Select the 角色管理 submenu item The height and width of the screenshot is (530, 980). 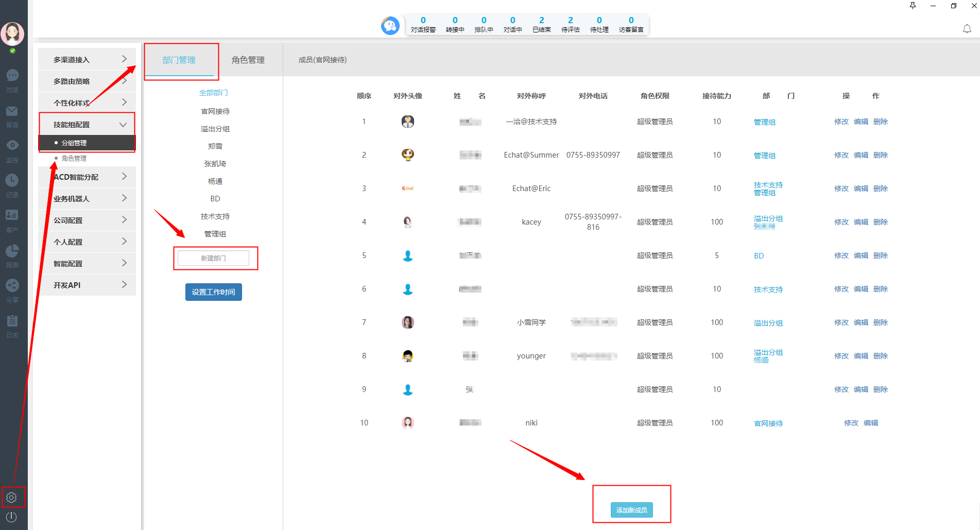(x=74, y=158)
